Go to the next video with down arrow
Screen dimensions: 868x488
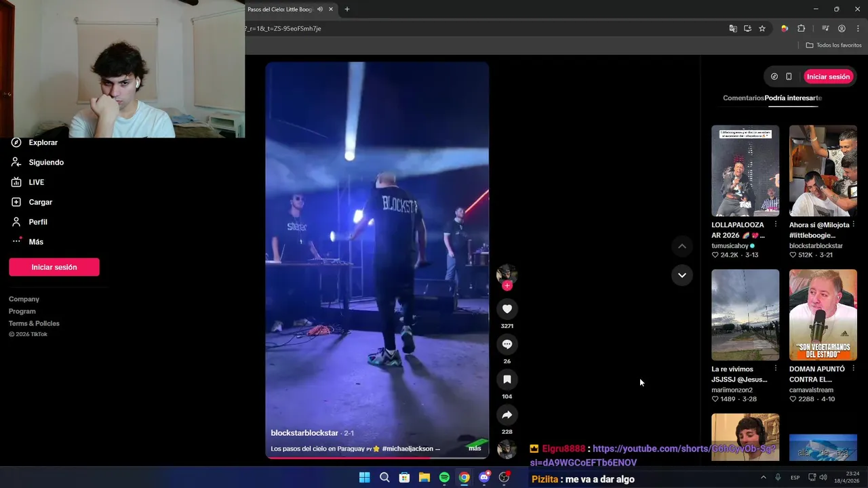tap(682, 275)
